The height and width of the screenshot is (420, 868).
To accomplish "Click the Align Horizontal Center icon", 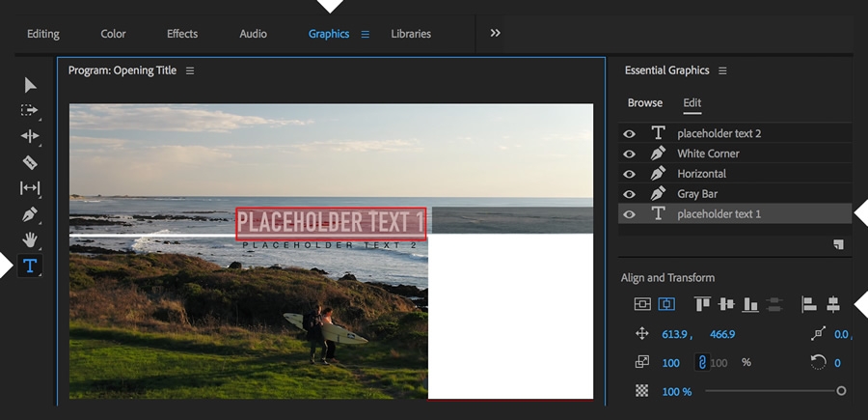I will (x=832, y=303).
